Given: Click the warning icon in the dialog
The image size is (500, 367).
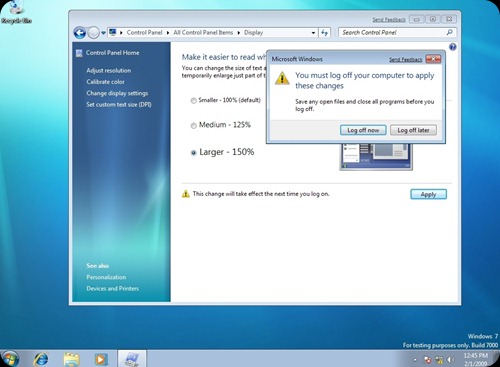Looking at the screenshot, I should point(282,79).
